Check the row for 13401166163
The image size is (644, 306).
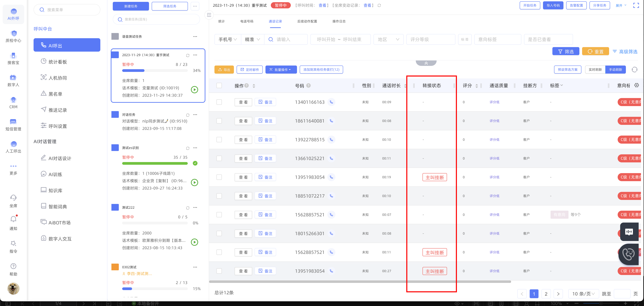pyautogui.click(x=219, y=102)
